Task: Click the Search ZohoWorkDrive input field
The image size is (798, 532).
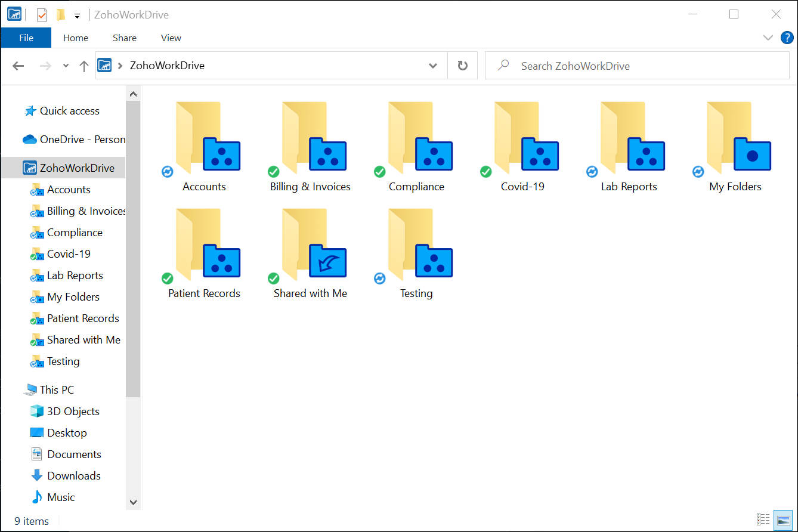Action: [x=637, y=66]
